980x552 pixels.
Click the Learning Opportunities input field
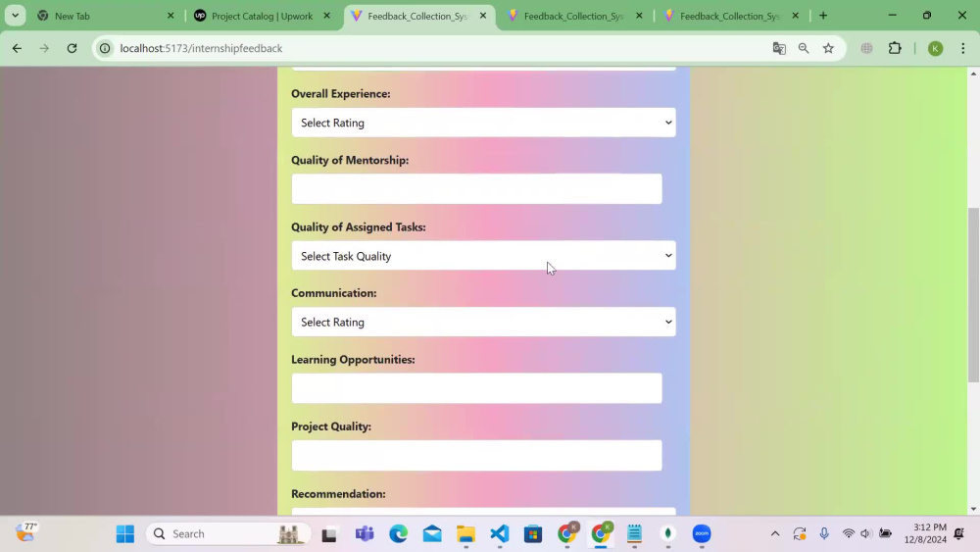pos(476,388)
